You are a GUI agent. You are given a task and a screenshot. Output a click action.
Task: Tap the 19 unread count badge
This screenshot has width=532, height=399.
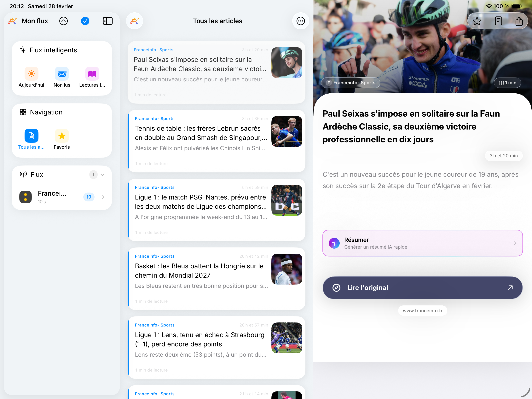pyautogui.click(x=89, y=197)
